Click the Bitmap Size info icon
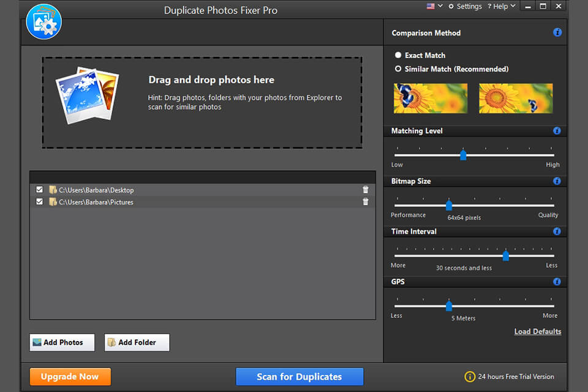The image size is (588, 392). (x=557, y=181)
